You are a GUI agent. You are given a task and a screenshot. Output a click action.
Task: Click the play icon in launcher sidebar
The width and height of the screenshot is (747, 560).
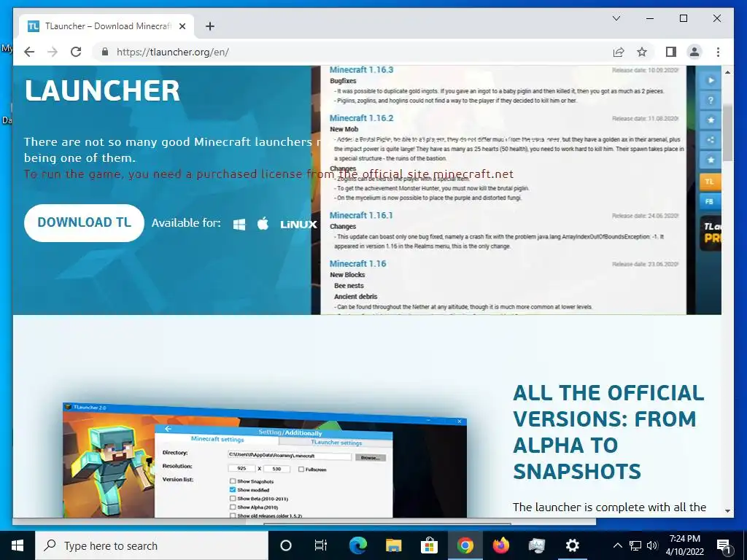(711, 80)
